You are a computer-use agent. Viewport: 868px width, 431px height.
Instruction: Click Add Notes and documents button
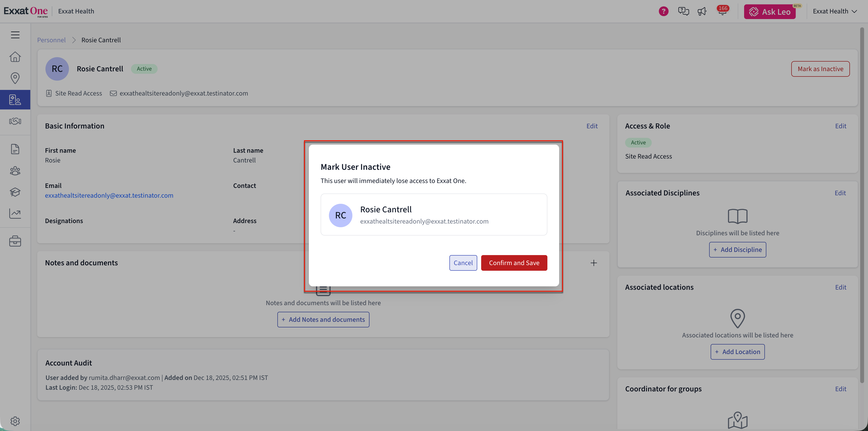[x=323, y=319]
